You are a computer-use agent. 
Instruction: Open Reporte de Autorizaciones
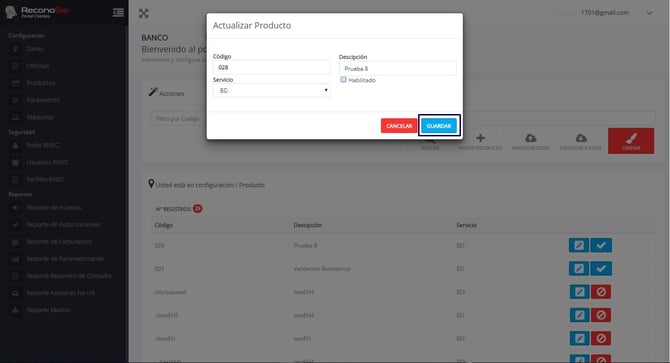click(x=63, y=225)
